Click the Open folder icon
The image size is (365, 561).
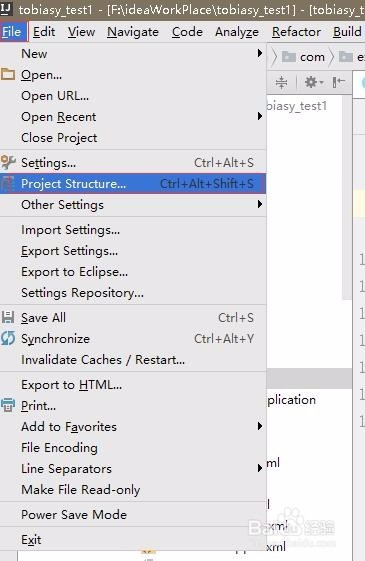[8, 74]
